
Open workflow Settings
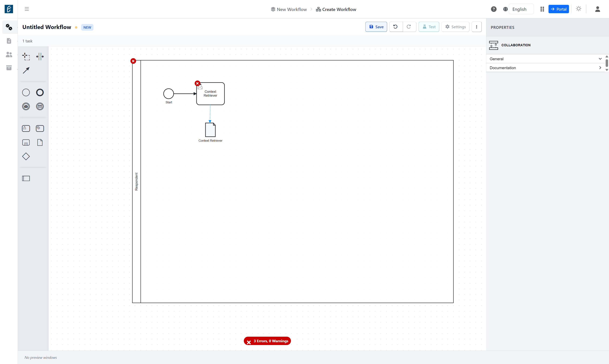455,27
